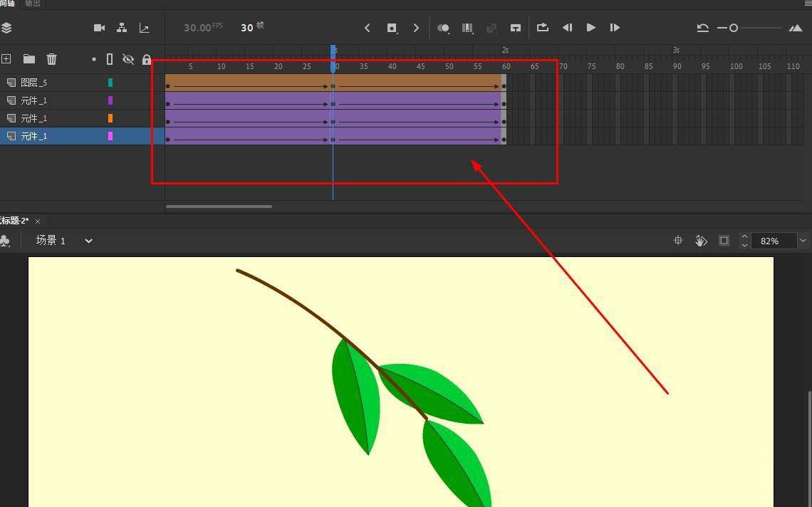The height and width of the screenshot is (507, 812).
Task: Zoom in timeline with large mountains icon
Action: pyautogui.click(x=796, y=28)
